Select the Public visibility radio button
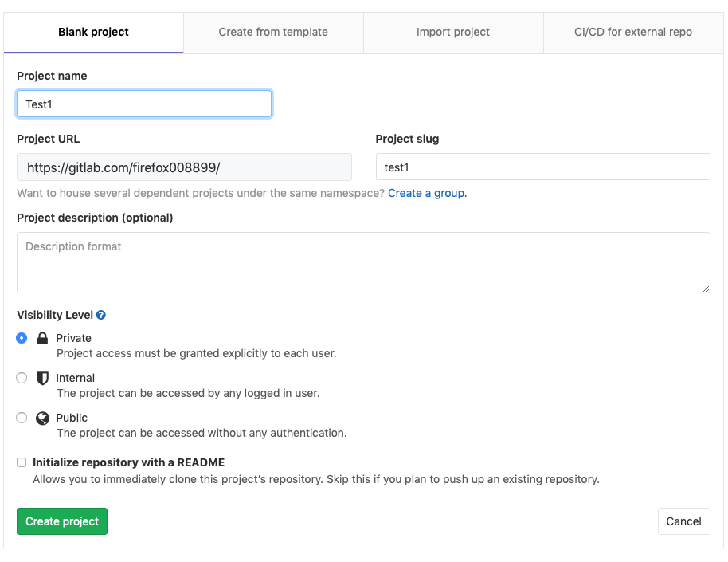This screenshot has height=562, width=728. [x=22, y=418]
